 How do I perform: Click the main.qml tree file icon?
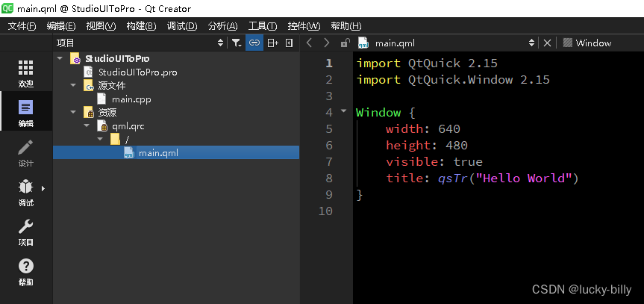pos(129,153)
